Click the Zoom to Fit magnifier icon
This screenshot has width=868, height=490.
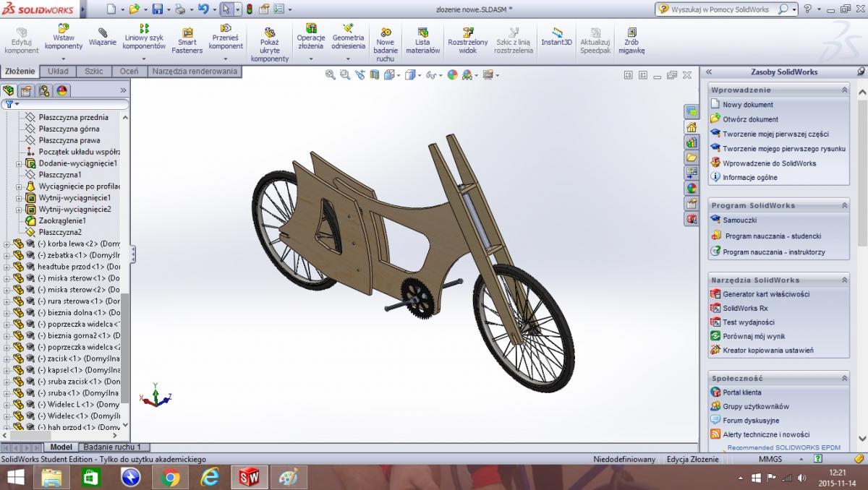coord(331,74)
